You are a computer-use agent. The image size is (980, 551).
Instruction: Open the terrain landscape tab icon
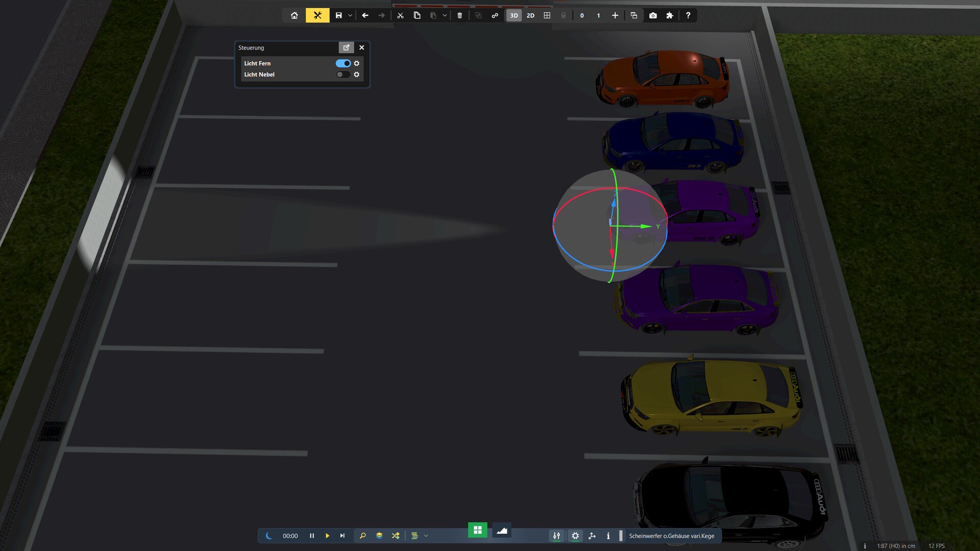click(x=502, y=531)
